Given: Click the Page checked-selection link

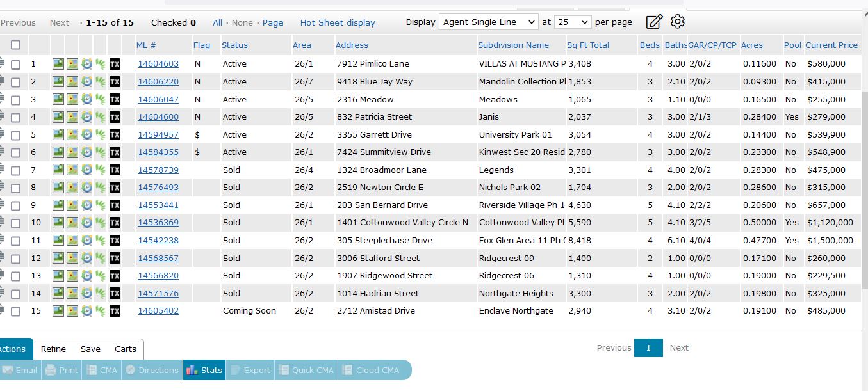Looking at the screenshot, I should [272, 22].
